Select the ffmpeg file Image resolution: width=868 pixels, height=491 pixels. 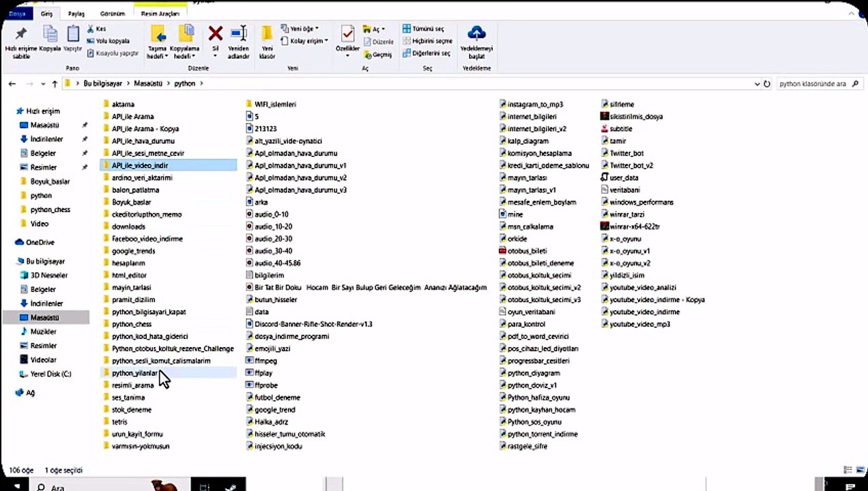(x=261, y=361)
